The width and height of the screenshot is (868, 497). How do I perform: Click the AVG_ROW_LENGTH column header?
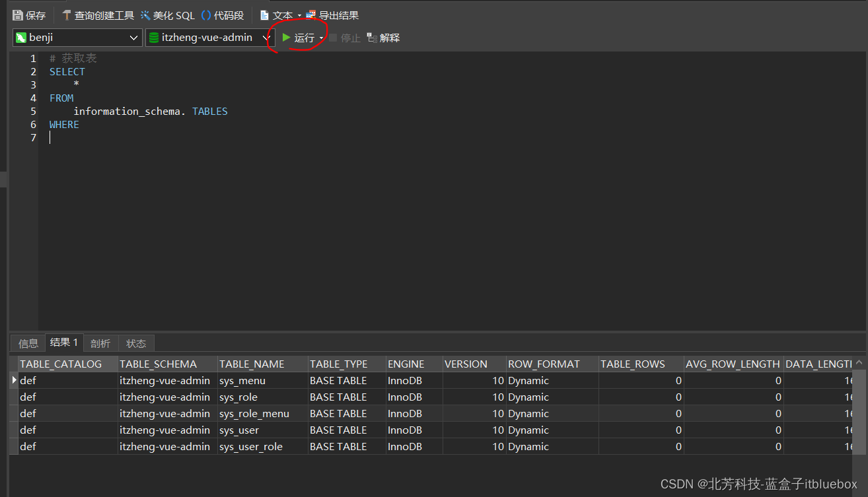(734, 364)
